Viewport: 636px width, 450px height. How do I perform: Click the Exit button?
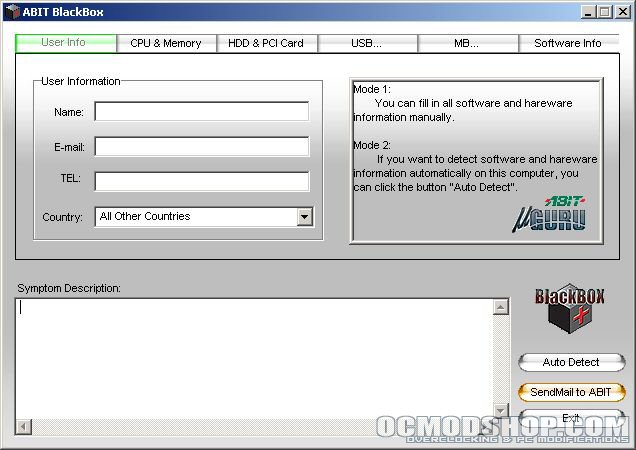tap(572, 418)
